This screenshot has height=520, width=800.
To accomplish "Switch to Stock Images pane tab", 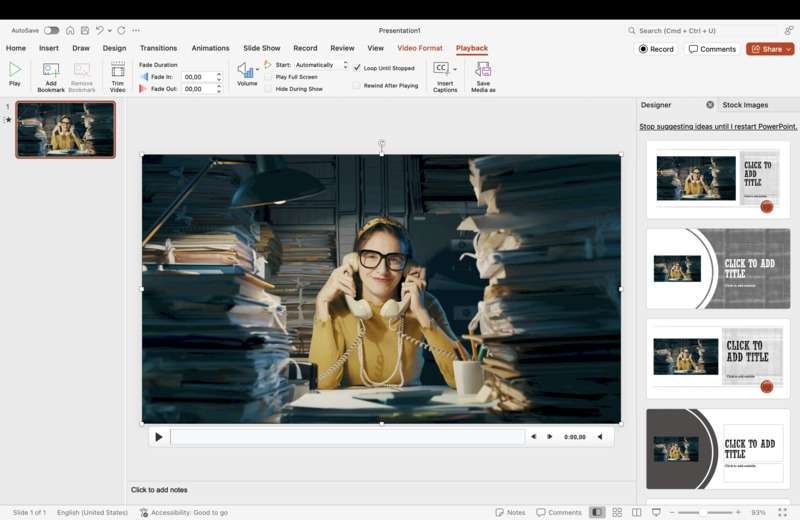I will pos(745,105).
